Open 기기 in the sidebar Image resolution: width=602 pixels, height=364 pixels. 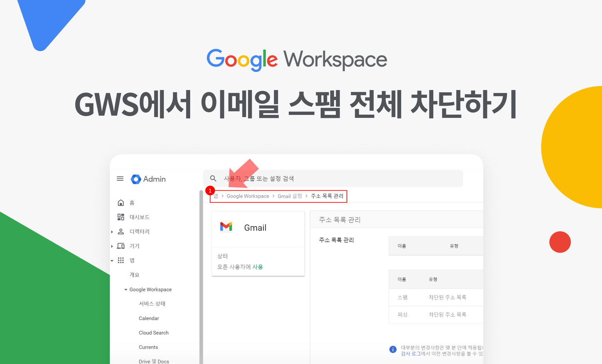[135, 246]
